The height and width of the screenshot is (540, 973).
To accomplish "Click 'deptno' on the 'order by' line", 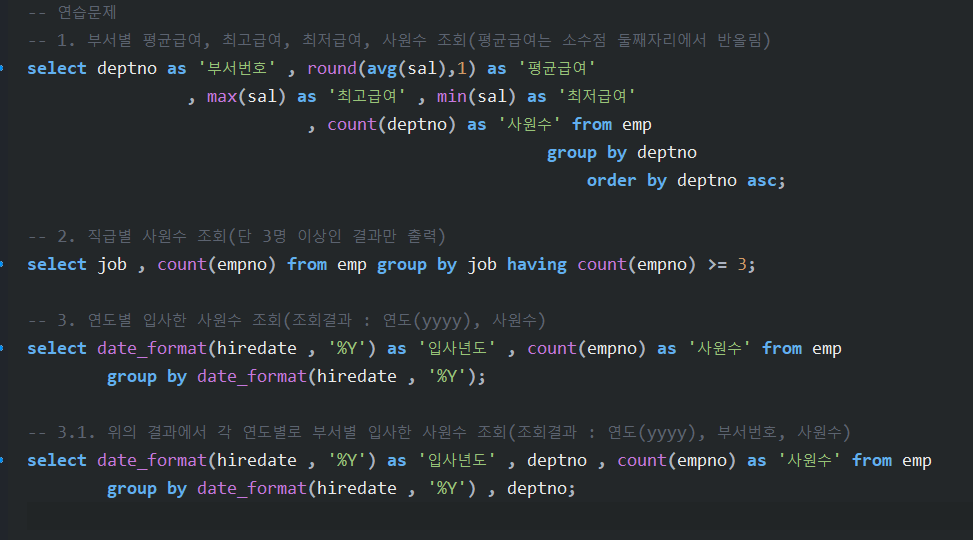I will pyautogui.click(x=707, y=181).
